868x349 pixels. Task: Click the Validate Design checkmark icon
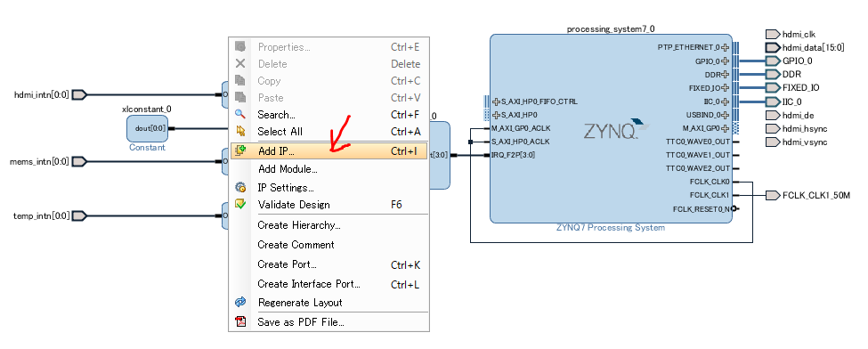pos(240,205)
